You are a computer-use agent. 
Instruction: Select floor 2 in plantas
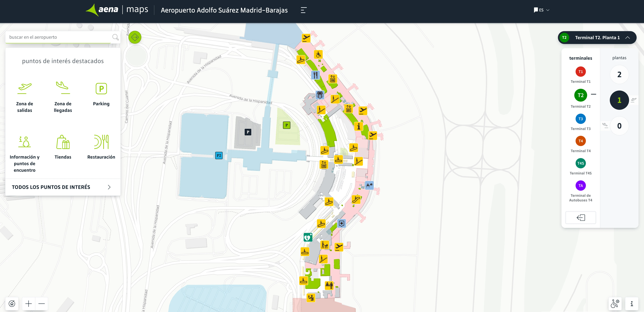pos(619,74)
